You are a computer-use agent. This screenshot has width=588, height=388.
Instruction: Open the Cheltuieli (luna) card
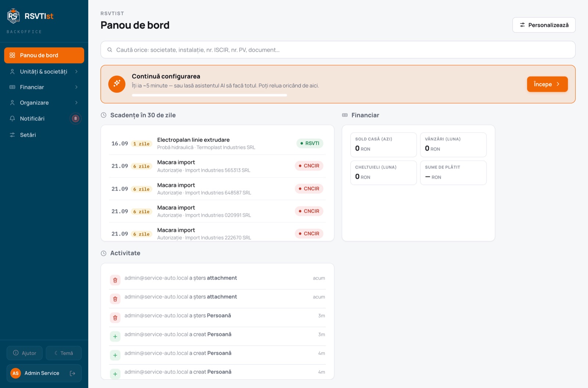coord(383,172)
